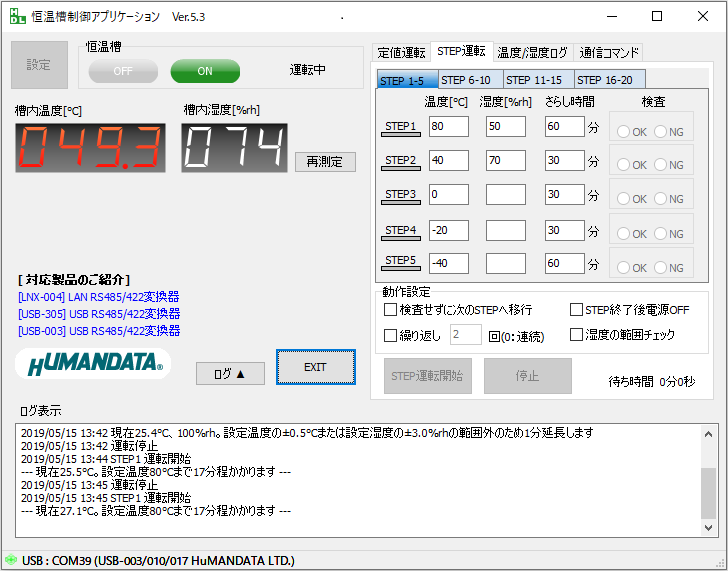Open the 通信コマンド tab

pyautogui.click(x=609, y=52)
